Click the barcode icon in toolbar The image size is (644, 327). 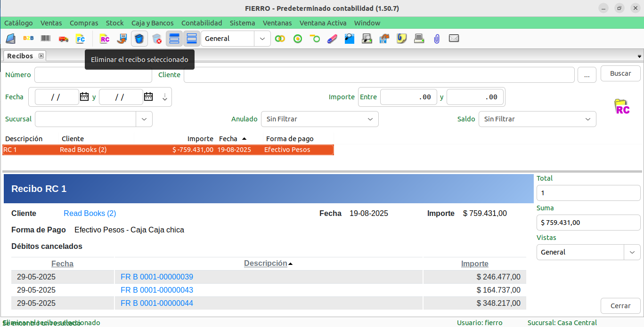[46, 39]
